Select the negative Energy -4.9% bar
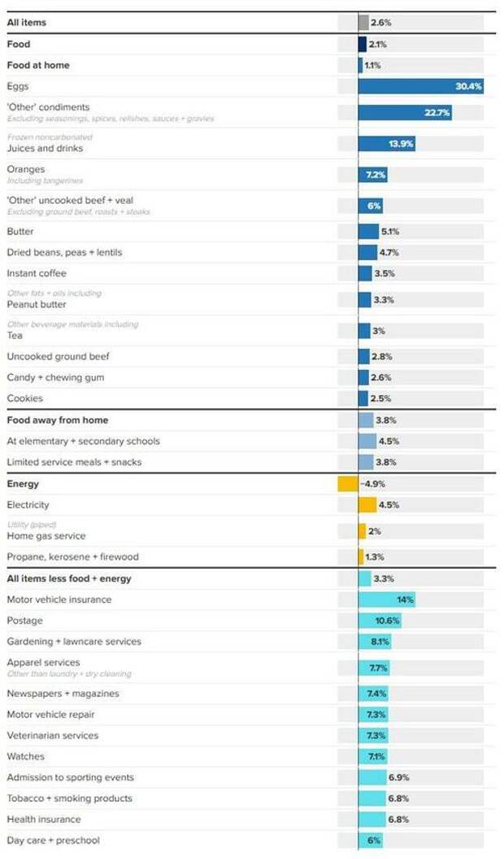Image resolution: width=504 pixels, height=859 pixels. pyautogui.click(x=348, y=484)
